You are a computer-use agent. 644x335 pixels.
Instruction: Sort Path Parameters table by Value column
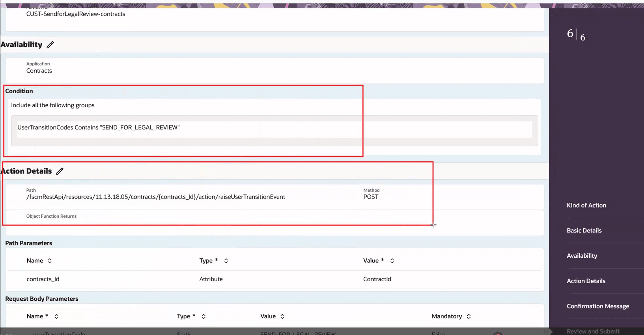pyautogui.click(x=392, y=261)
